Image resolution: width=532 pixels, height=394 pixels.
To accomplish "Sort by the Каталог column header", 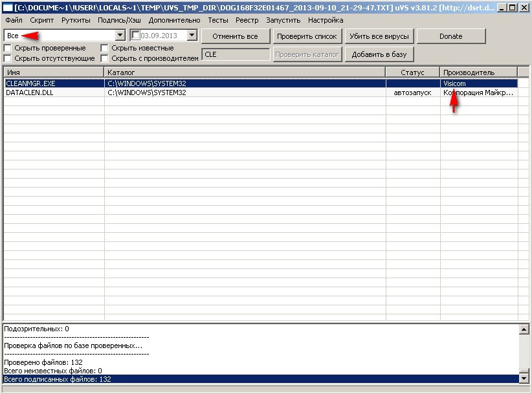I will pyautogui.click(x=245, y=72).
